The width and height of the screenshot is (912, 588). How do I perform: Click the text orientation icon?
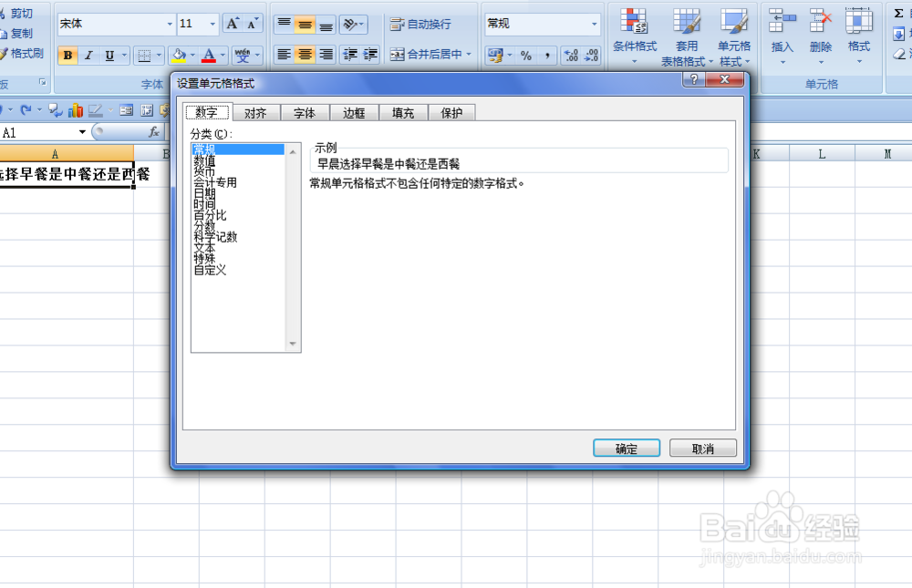click(353, 24)
